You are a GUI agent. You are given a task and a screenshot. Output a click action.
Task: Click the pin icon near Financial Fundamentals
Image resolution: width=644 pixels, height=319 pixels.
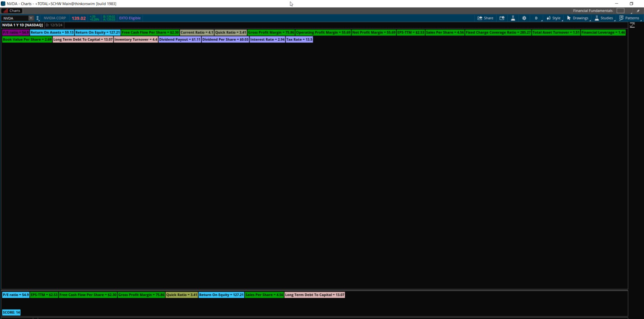pyautogui.click(x=638, y=11)
